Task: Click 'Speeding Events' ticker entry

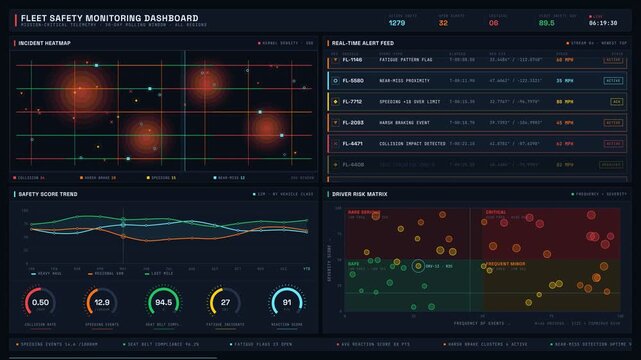Action: tap(57, 344)
